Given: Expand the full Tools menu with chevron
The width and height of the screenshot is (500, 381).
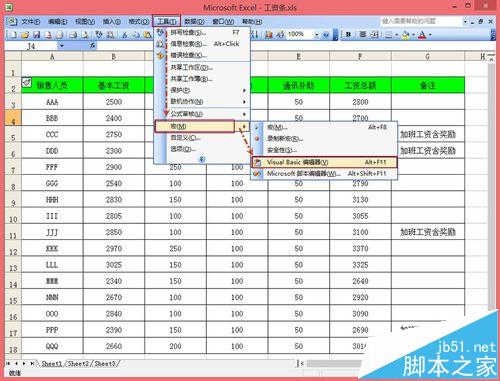Looking at the screenshot, I should [x=202, y=159].
